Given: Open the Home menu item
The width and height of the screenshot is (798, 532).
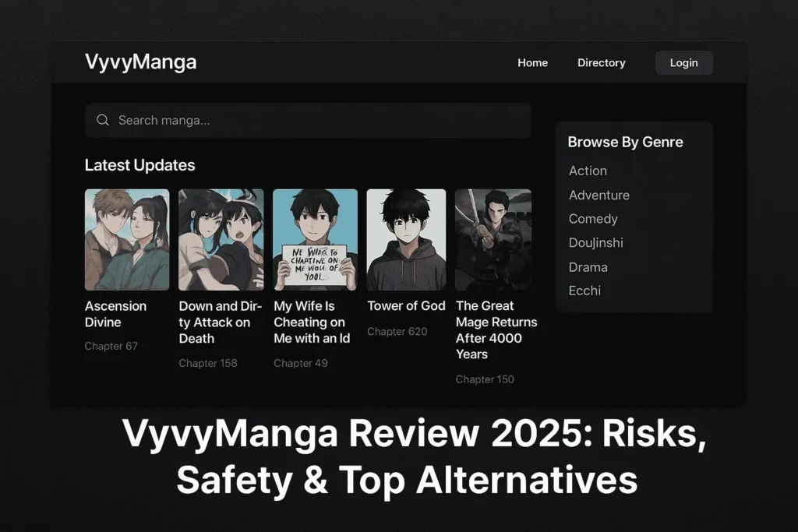Looking at the screenshot, I should click(532, 63).
